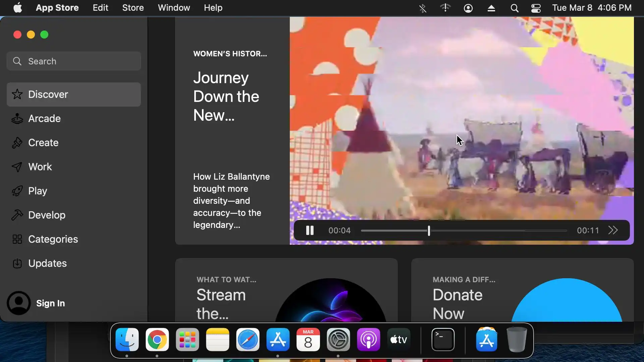The image size is (644, 362).
Task: Click Sign In at the sidebar bottom
Action: [x=50, y=303]
